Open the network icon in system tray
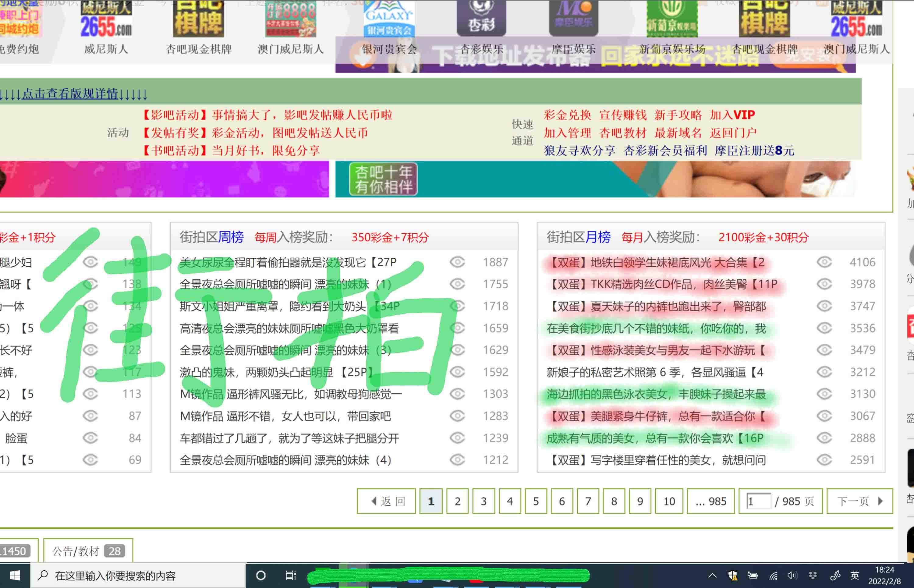914x588 pixels. [x=773, y=576]
